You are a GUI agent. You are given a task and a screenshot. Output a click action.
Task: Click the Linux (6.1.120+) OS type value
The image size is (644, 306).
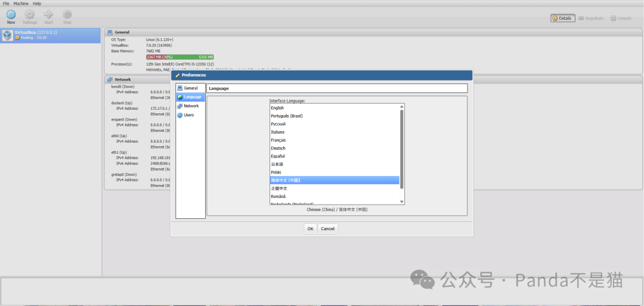159,40
